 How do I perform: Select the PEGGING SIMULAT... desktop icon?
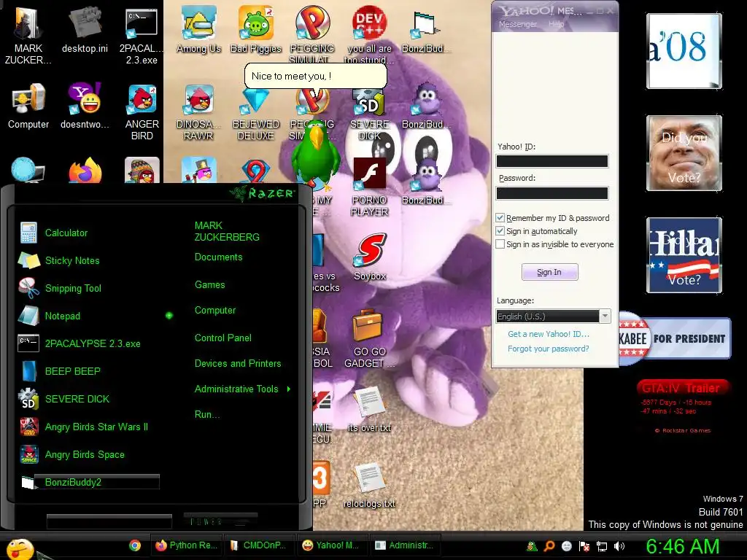(312, 34)
